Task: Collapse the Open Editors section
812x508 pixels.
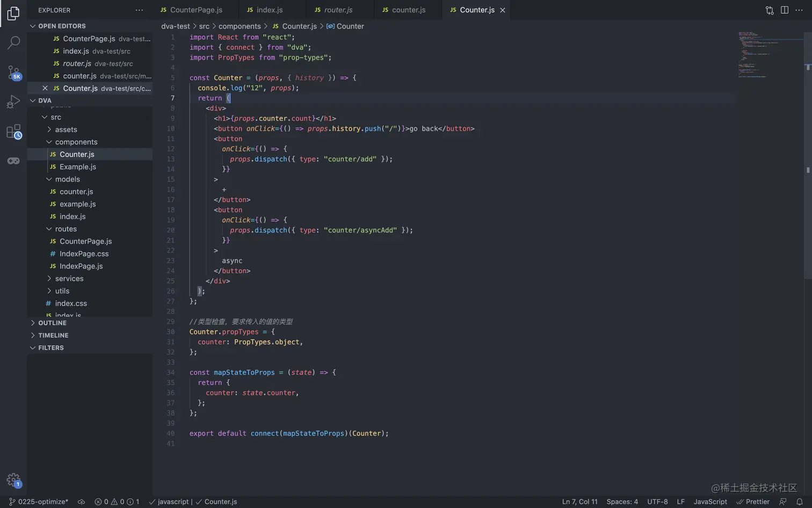Action: point(33,26)
